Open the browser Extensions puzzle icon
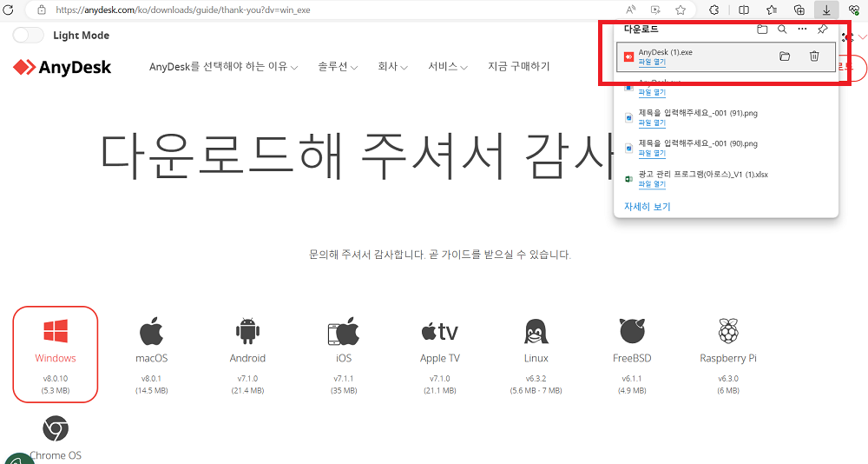Viewport: 868px width, 464px height. 714,10
